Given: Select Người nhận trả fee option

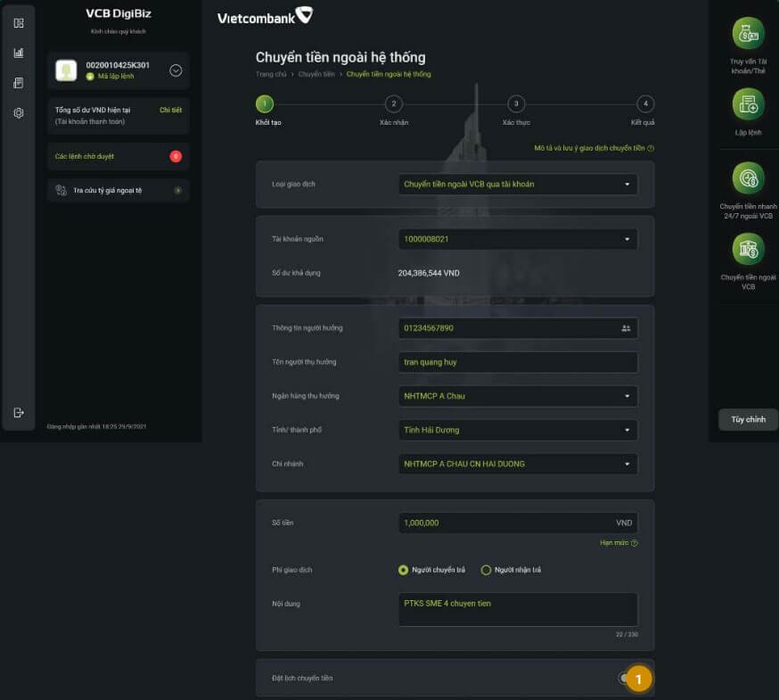Looking at the screenshot, I should point(486,570).
